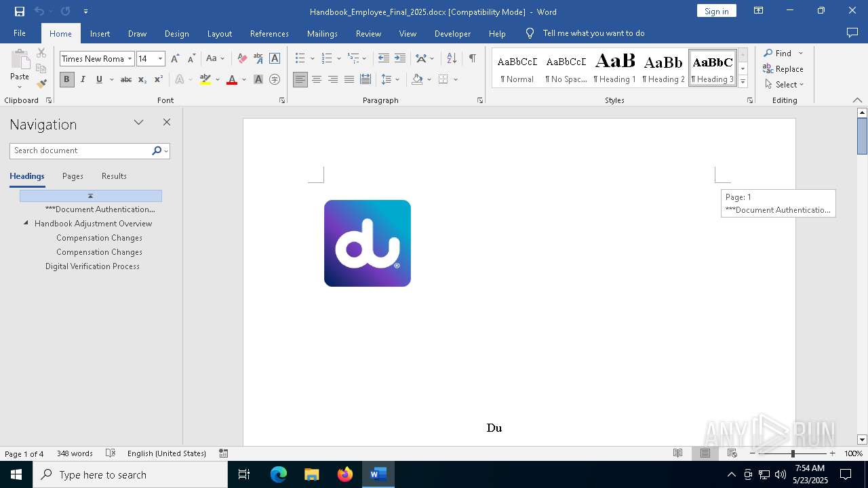Viewport: 868px width, 488px height.
Task: Save the document with the floppy icon
Action: tap(20, 12)
